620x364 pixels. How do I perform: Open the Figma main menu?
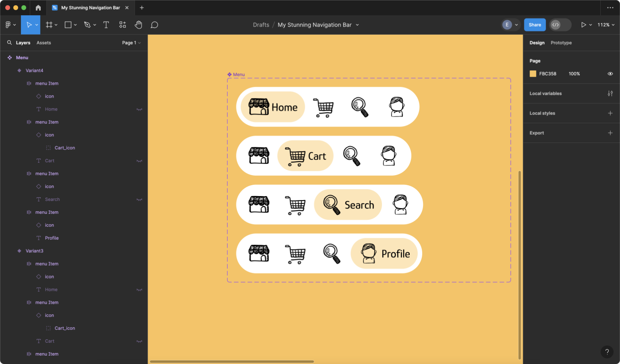(8, 25)
